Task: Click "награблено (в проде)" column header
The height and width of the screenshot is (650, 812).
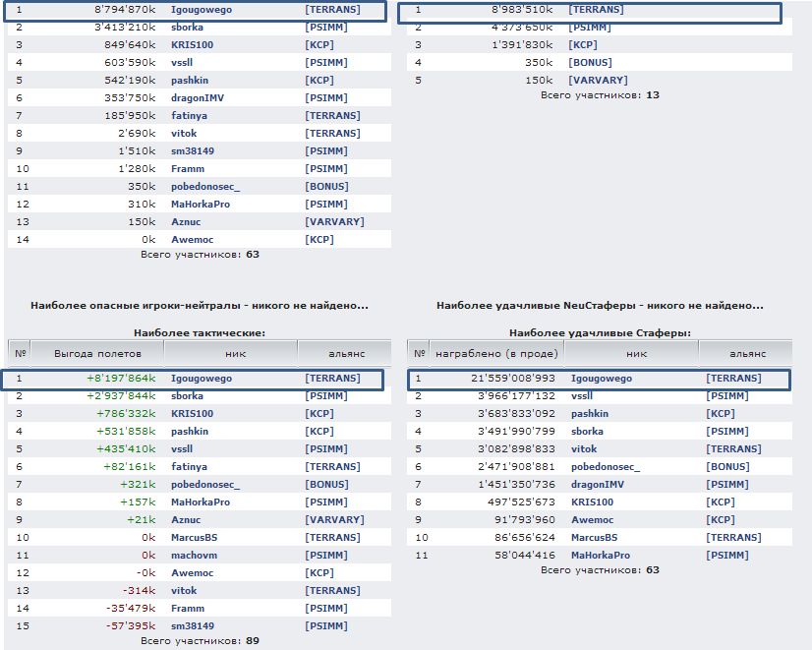Action: (497, 353)
